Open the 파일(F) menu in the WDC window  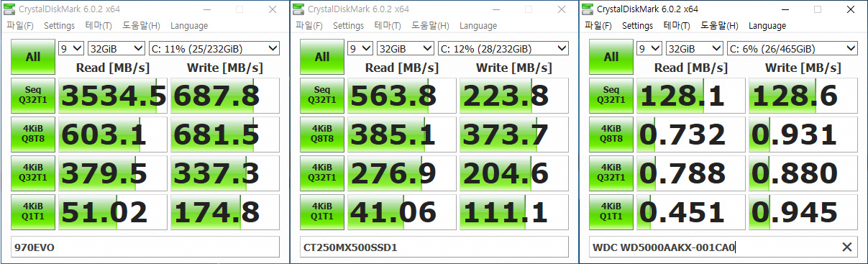tap(598, 26)
